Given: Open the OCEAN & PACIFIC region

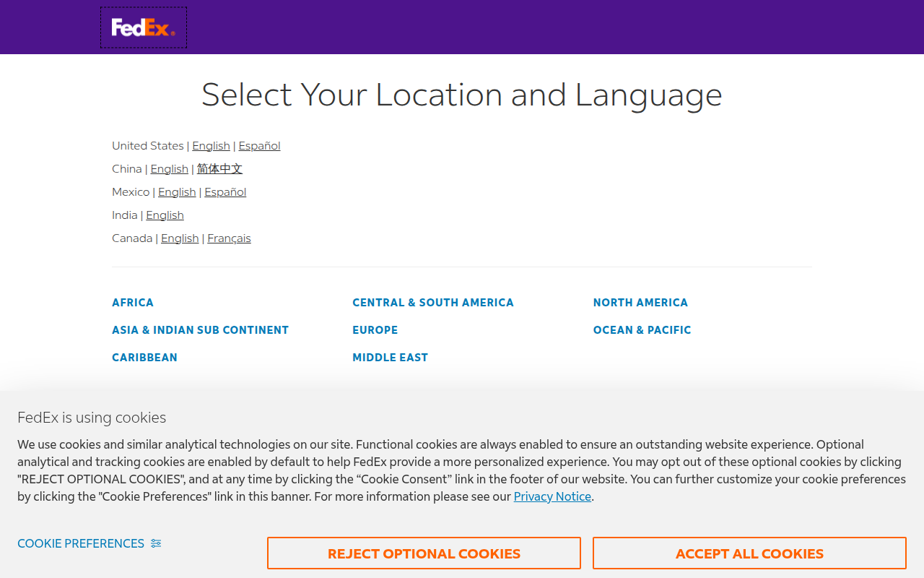Looking at the screenshot, I should [642, 330].
